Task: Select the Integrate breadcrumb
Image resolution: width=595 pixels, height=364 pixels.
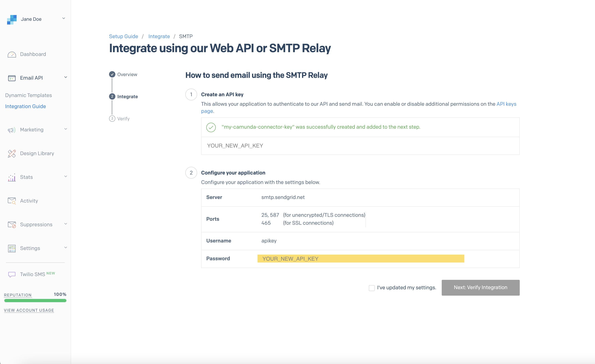Action: 159,36
